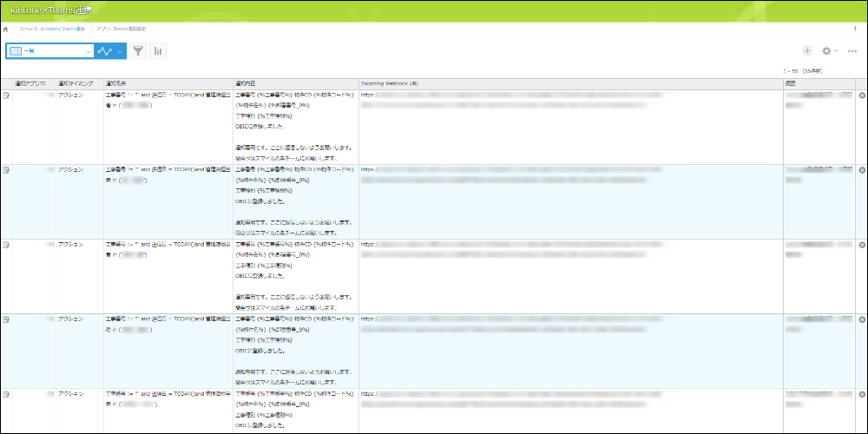
Task: Delete the second record with X icon
Action: point(862,170)
